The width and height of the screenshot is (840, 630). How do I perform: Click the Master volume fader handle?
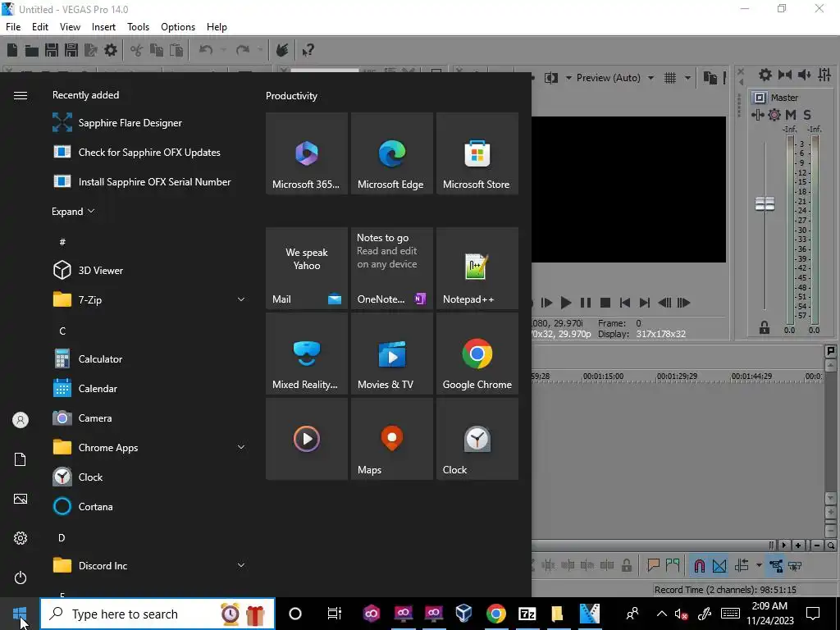765,203
